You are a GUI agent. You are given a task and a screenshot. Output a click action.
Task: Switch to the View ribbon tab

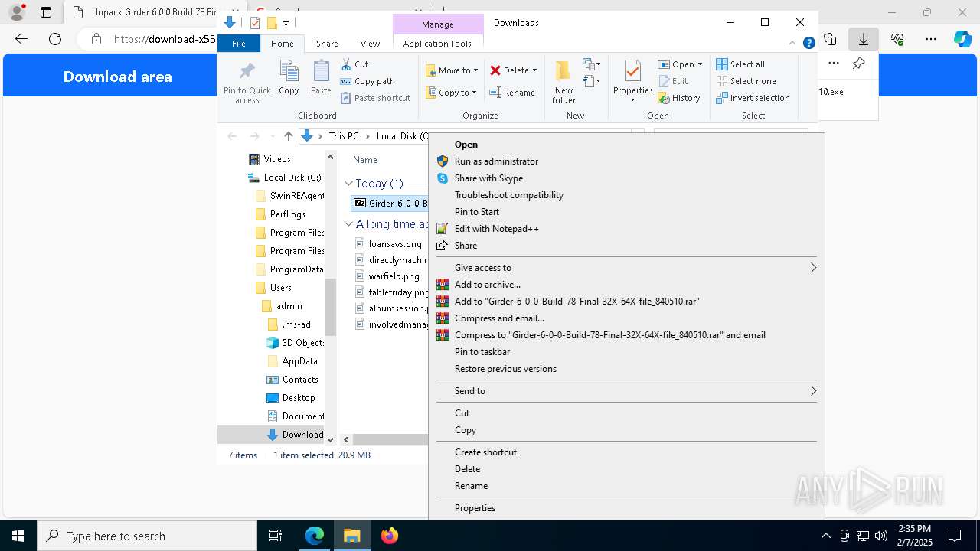pyautogui.click(x=370, y=44)
